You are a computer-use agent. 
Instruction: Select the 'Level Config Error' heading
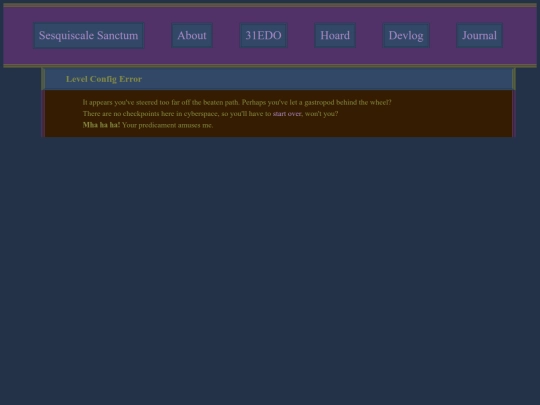pyautogui.click(x=104, y=79)
